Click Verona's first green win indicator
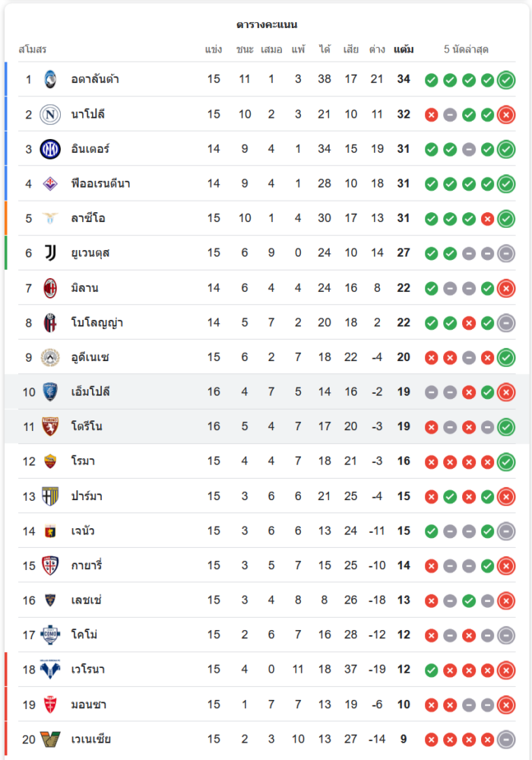This screenshot has width=532, height=760. click(x=431, y=670)
